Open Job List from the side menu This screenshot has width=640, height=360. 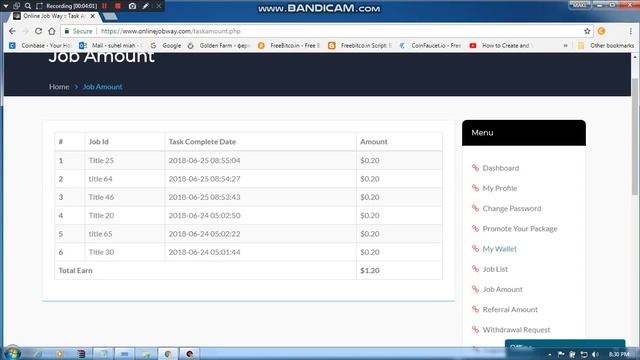[x=495, y=269]
